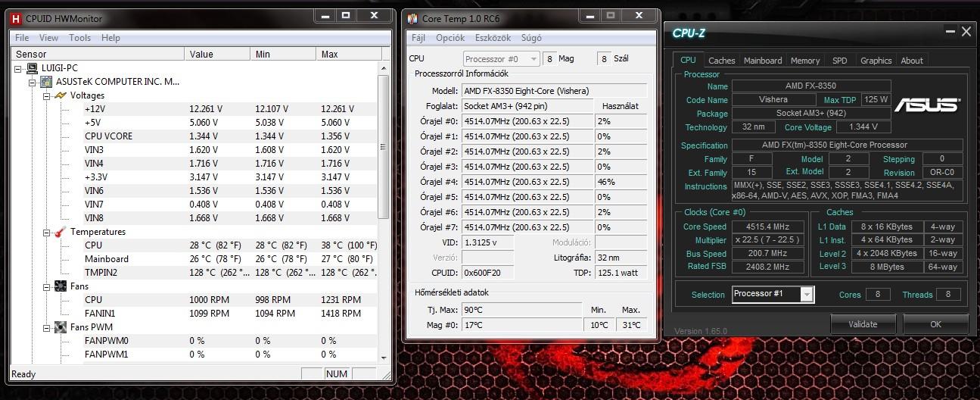
Task: Open the Fájl menu in Core Temp
Action: point(418,38)
